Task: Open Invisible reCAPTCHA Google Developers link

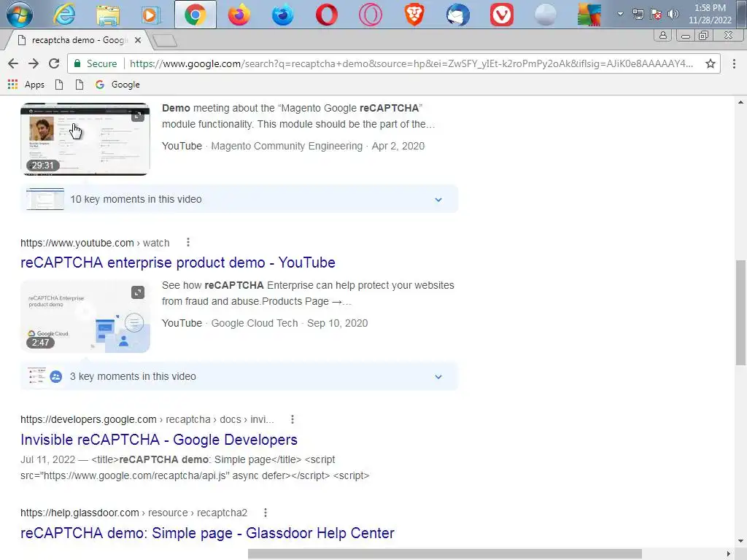Action: [x=158, y=440]
